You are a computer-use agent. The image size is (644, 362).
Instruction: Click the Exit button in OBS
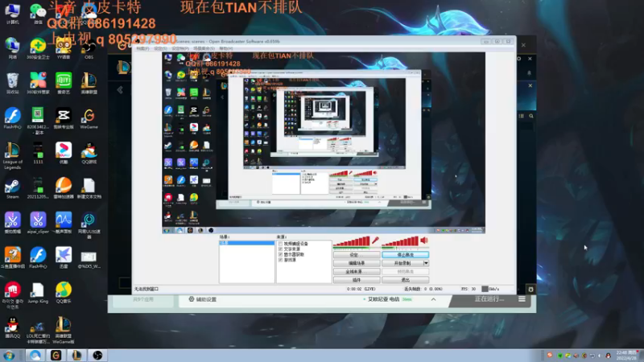pyautogui.click(x=406, y=280)
